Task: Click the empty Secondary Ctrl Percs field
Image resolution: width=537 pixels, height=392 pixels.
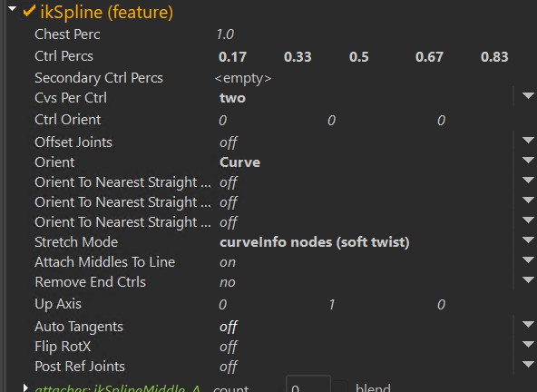Action: (x=243, y=78)
